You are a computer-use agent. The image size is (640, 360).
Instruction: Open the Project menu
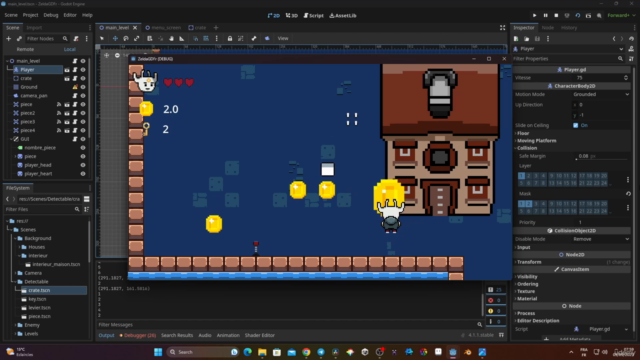pos(30,15)
